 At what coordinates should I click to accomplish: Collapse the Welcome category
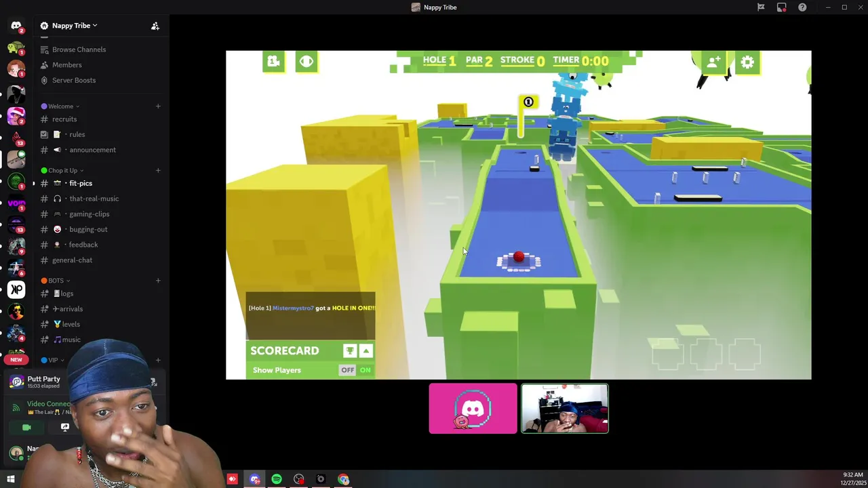(60, 106)
